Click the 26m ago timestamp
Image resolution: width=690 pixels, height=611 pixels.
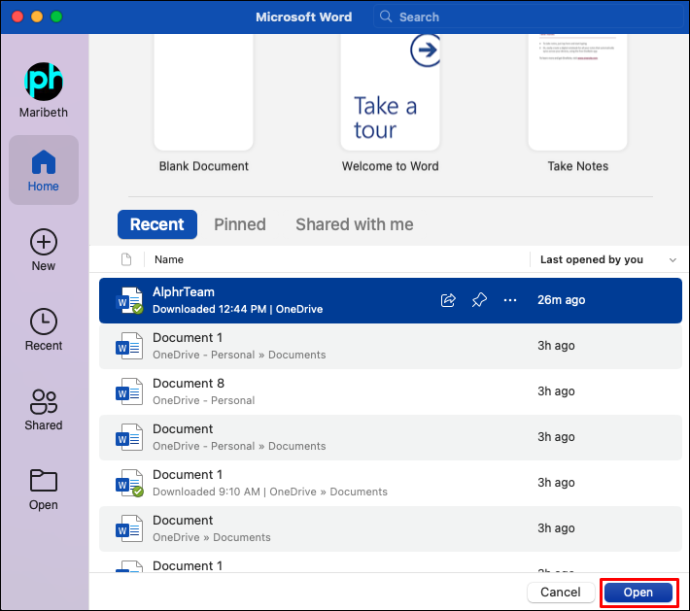(561, 300)
